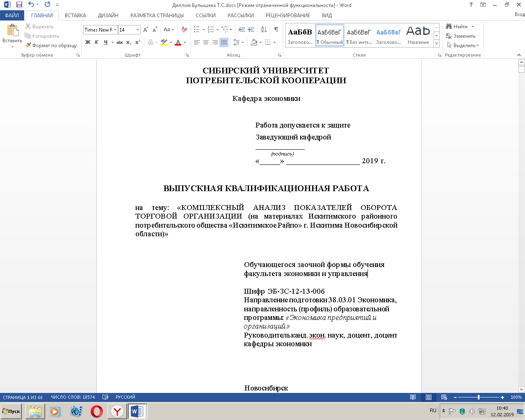Click the bulleted list icon
This screenshot has width=525, height=420.
(x=197, y=30)
